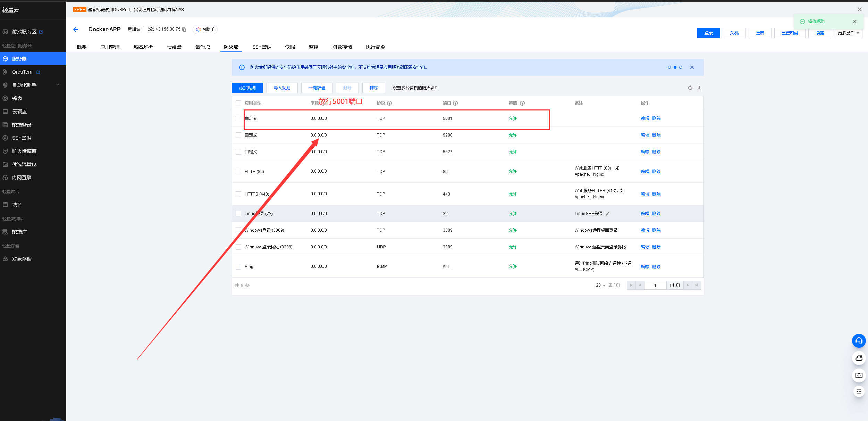This screenshot has height=421, width=868.
Task: Check the checkbox for the port 5001 rule
Action: [238, 118]
